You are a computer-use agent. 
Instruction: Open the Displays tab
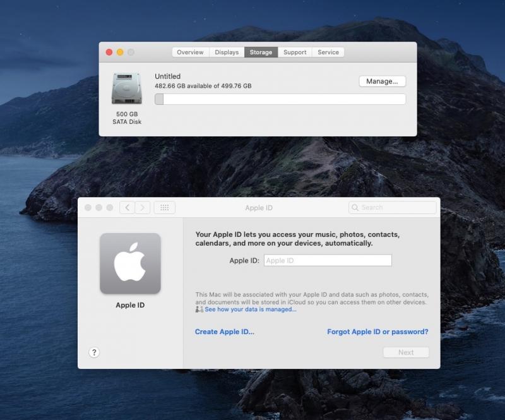click(x=227, y=52)
